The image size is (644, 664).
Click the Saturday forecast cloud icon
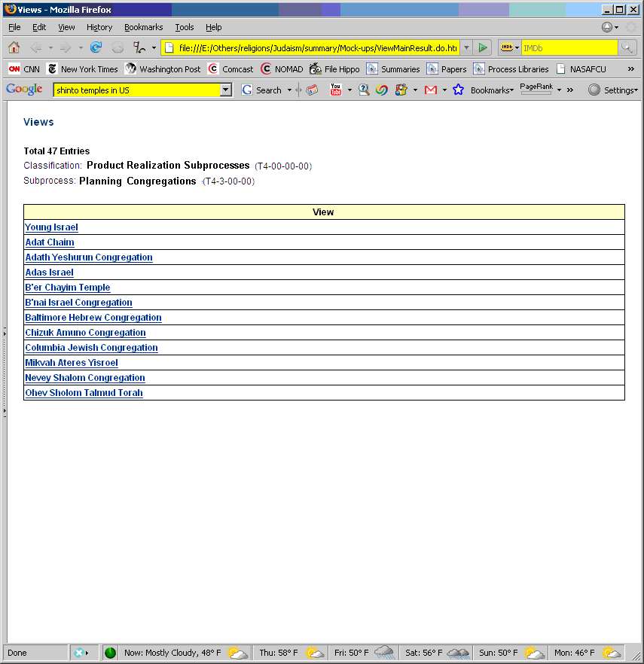(458, 653)
